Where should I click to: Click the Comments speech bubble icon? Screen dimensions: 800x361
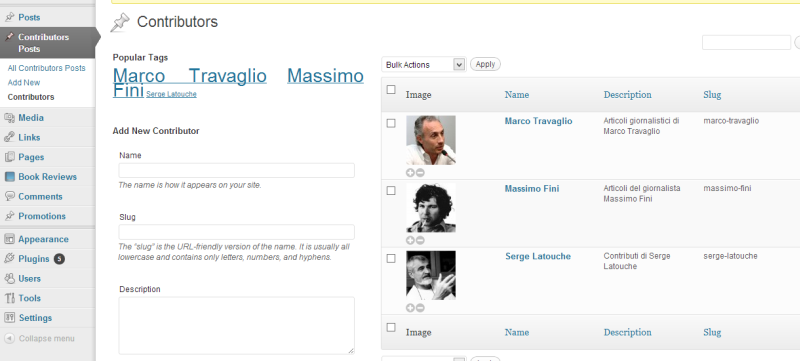[9, 196]
